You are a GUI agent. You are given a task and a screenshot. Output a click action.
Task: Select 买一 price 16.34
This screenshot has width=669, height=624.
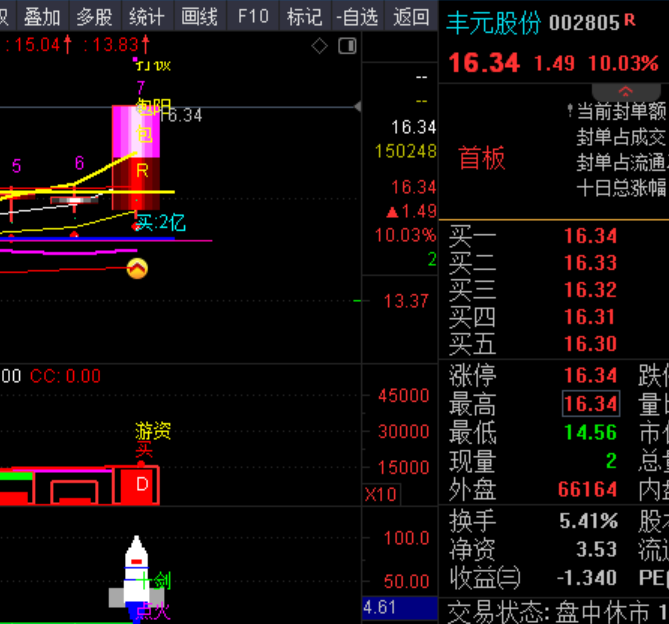pos(590,236)
